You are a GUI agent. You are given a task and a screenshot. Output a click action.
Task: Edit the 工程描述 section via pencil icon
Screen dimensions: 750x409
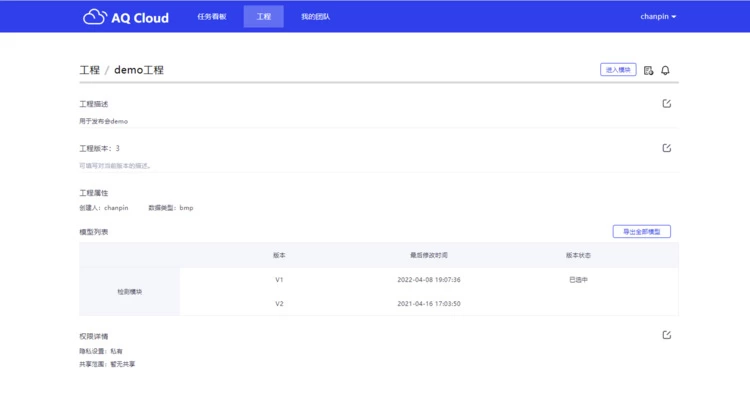coord(667,103)
